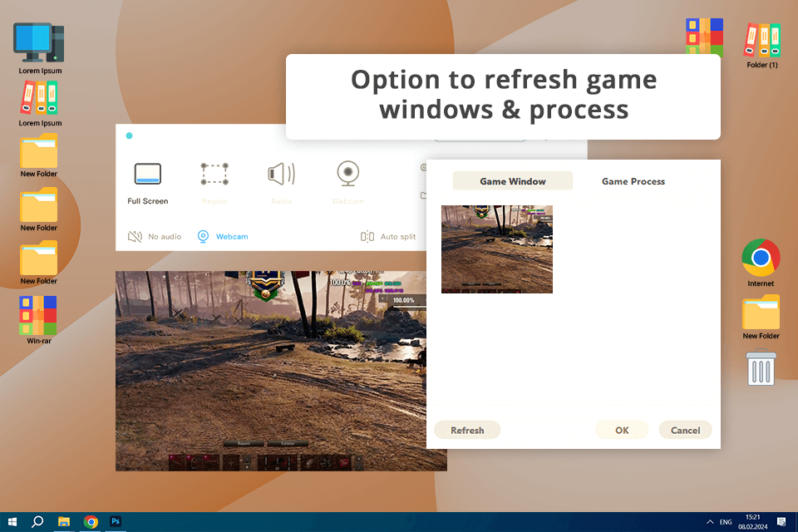798x532 pixels.
Task: Open the taskbar clock and date
Action: coord(753,522)
